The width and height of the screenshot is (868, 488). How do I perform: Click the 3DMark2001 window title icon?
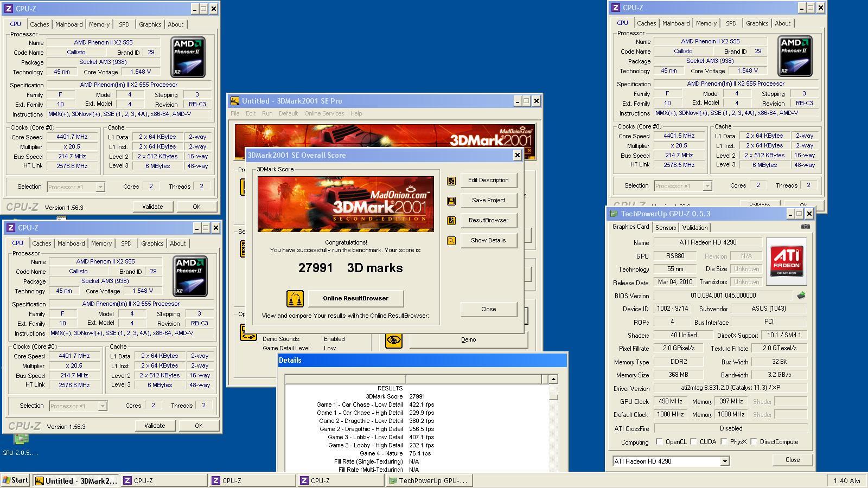tap(235, 101)
